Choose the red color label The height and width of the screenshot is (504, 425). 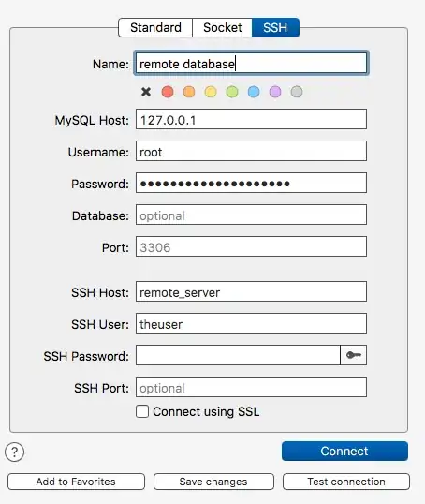click(168, 92)
